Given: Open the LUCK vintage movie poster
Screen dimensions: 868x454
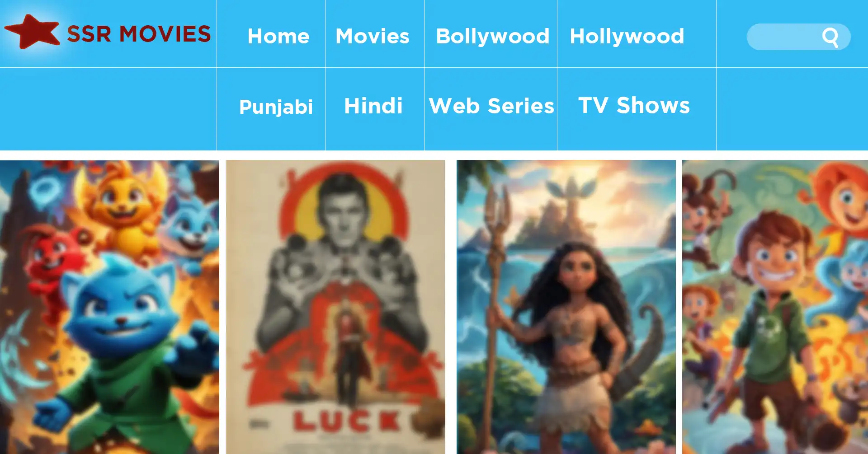Looking at the screenshot, I should (335, 307).
